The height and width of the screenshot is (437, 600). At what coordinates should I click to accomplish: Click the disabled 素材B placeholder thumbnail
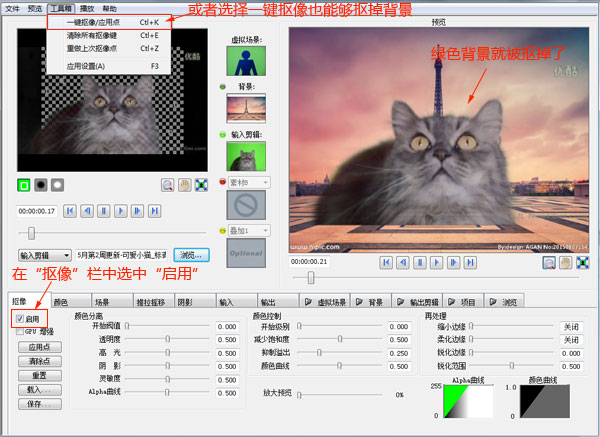[x=246, y=205]
